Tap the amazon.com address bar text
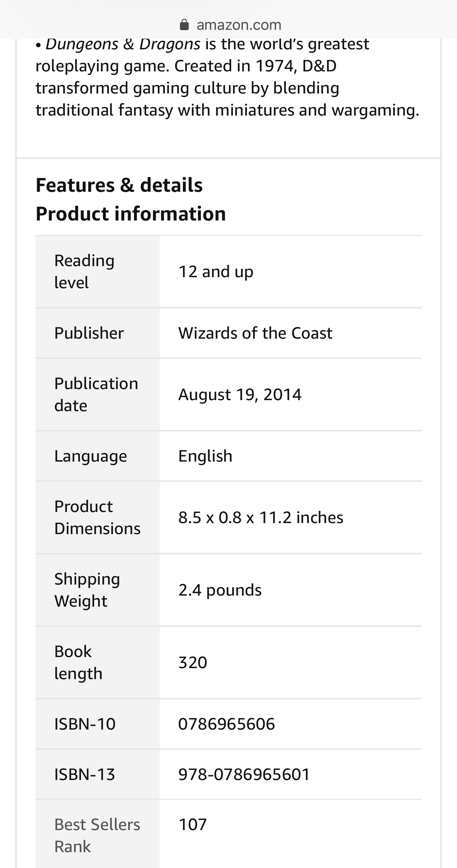This screenshot has width=457, height=868. pos(239,25)
